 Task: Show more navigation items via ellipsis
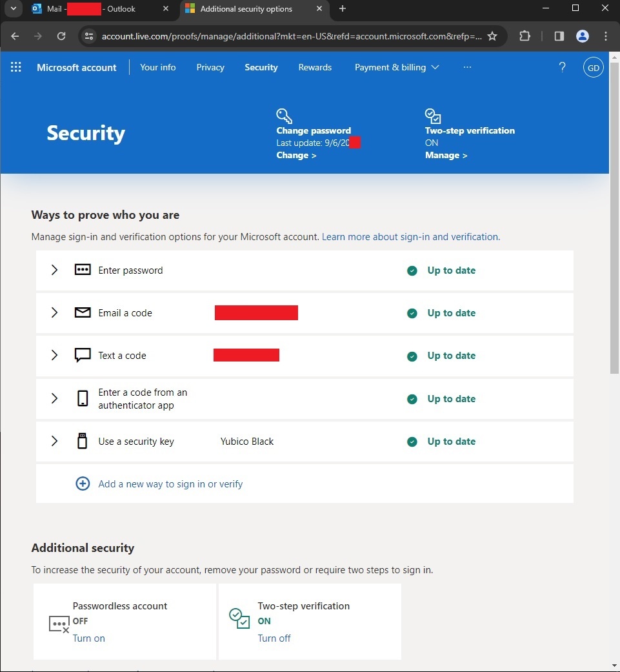(467, 67)
